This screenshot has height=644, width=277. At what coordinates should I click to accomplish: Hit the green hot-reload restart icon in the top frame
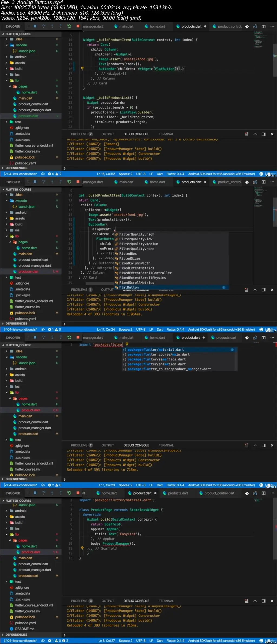69,26
